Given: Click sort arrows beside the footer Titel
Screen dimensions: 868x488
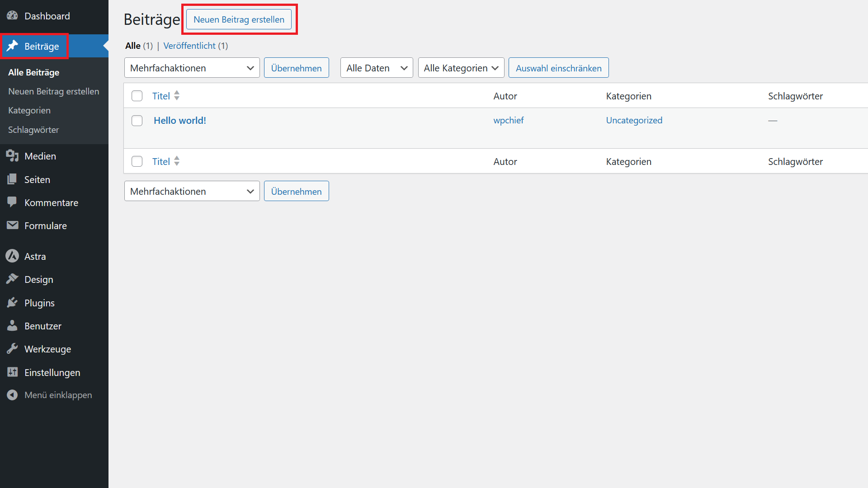Looking at the screenshot, I should [177, 161].
